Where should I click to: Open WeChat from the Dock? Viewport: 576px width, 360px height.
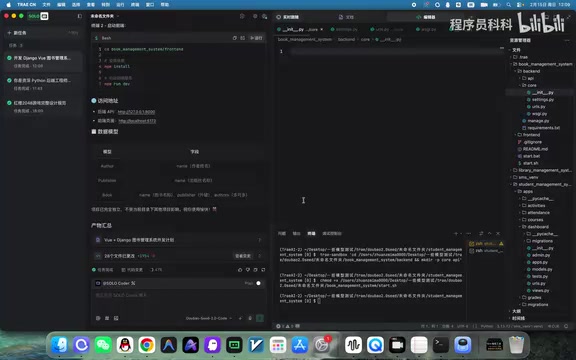[x=103, y=345]
